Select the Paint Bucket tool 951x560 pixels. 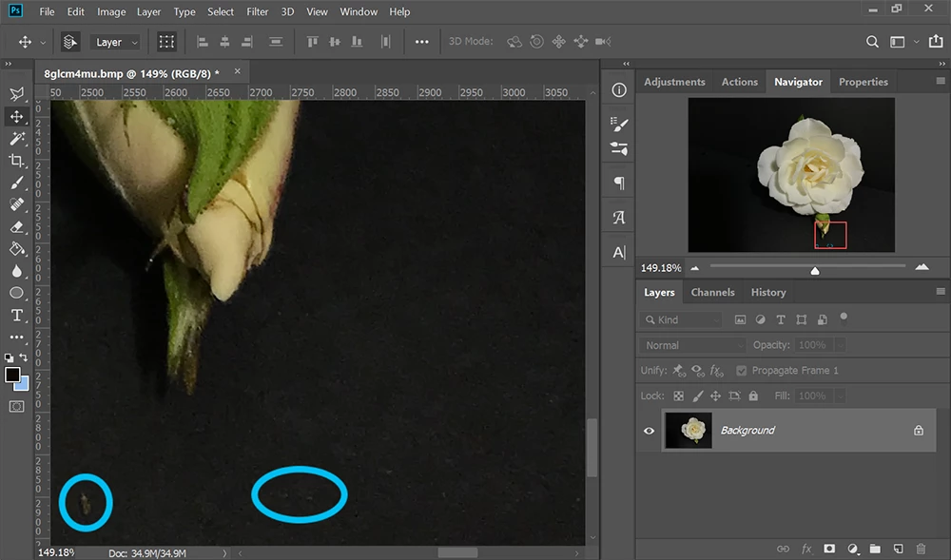pos(16,248)
